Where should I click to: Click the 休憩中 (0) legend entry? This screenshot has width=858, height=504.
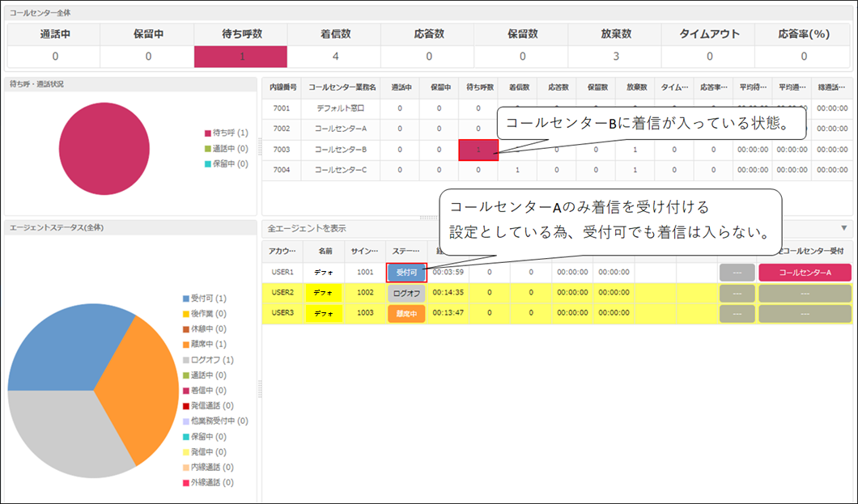205,329
